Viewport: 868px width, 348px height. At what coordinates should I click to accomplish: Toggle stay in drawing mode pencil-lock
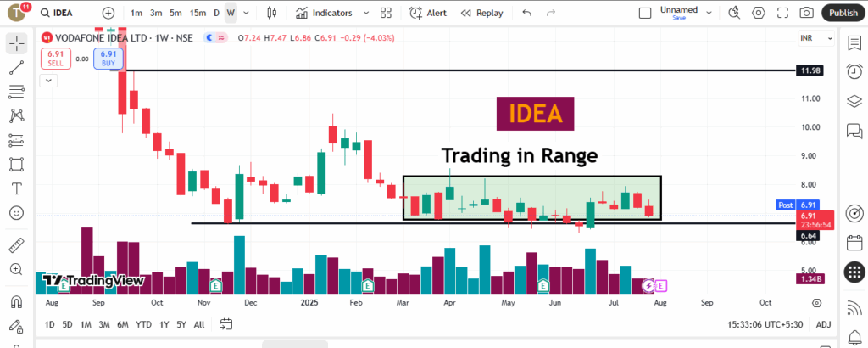click(17, 326)
